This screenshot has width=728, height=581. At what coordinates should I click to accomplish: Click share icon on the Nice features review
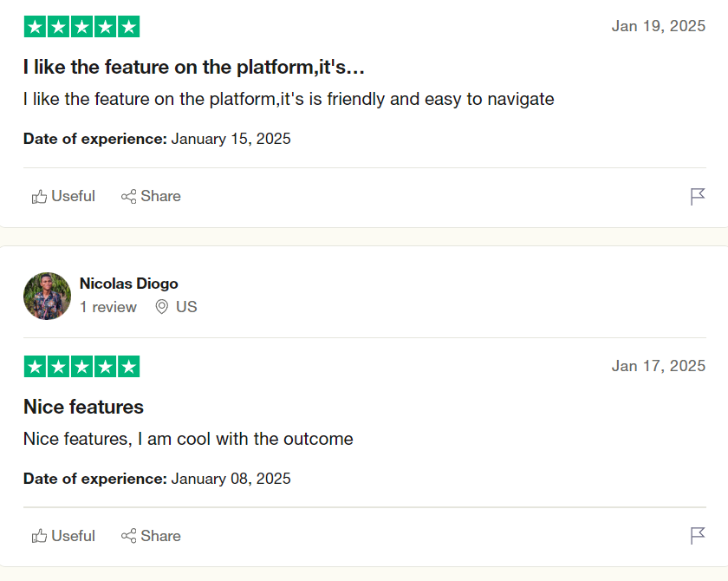click(x=128, y=536)
